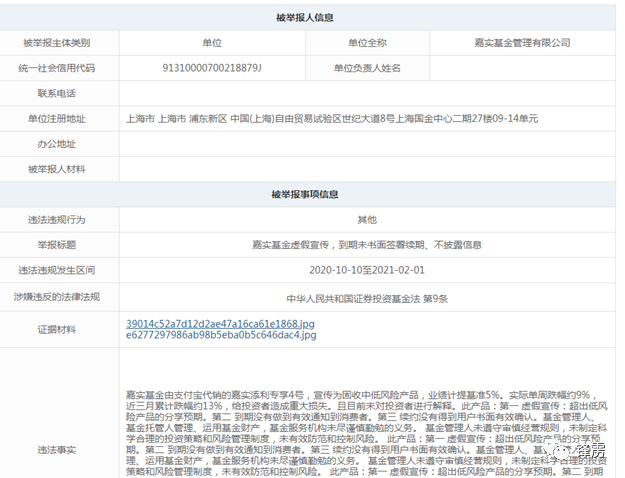Select the credit code 91310000700218879J
The height and width of the screenshot is (478, 625).
212,68
